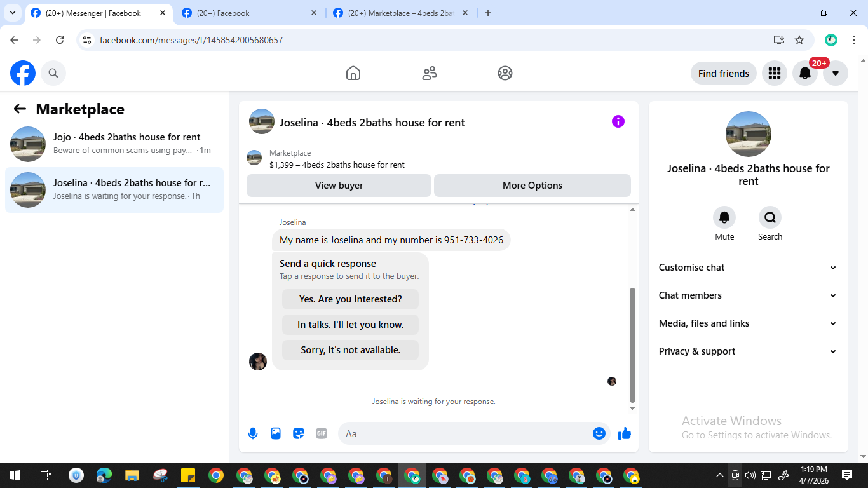This screenshot has width=868, height=488.
Task: Search in conversation using magnifier icon
Action: click(x=770, y=217)
